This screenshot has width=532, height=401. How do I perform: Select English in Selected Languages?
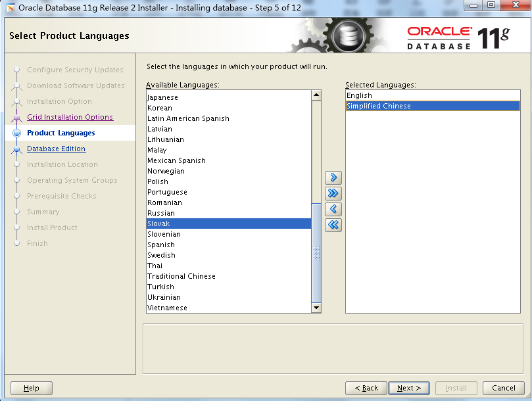click(x=433, y=95)
